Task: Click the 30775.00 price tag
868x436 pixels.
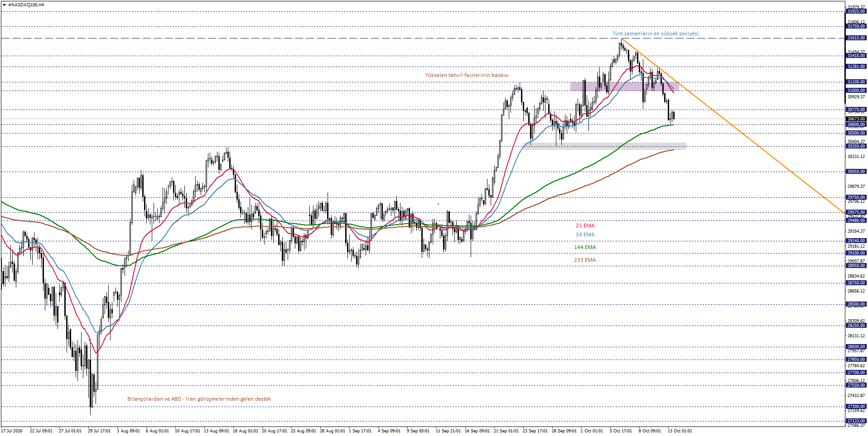Action: 856,110
